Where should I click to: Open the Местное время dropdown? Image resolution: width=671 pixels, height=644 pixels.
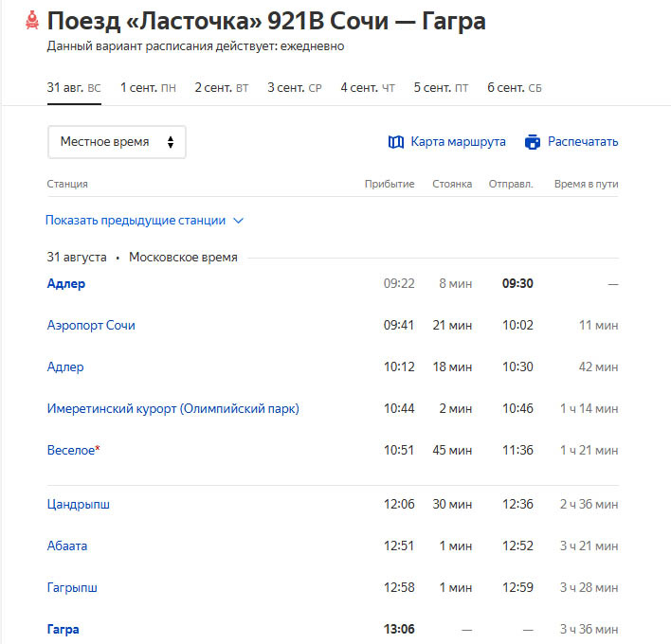pyautogui.click(x=117, y=142)
